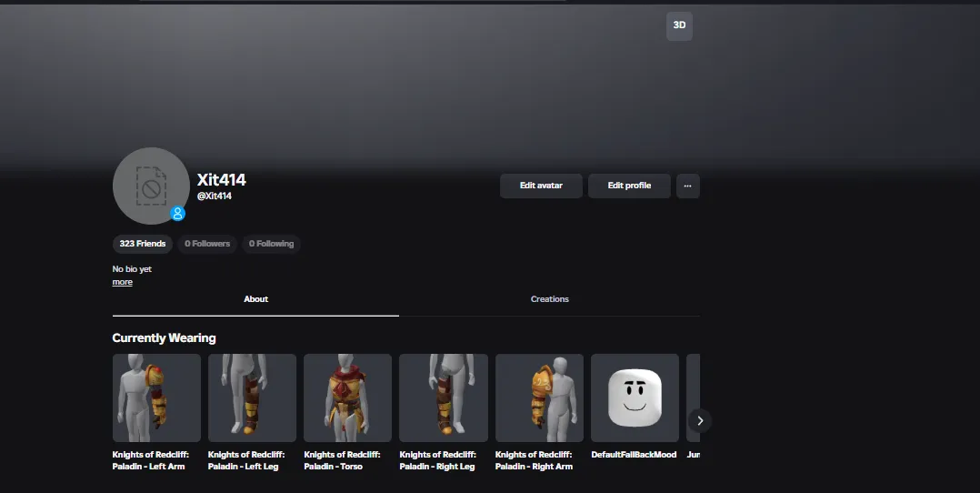Open the profile avatar placeholder image
This screenshot has height=493, width=980.
(151, 186)
